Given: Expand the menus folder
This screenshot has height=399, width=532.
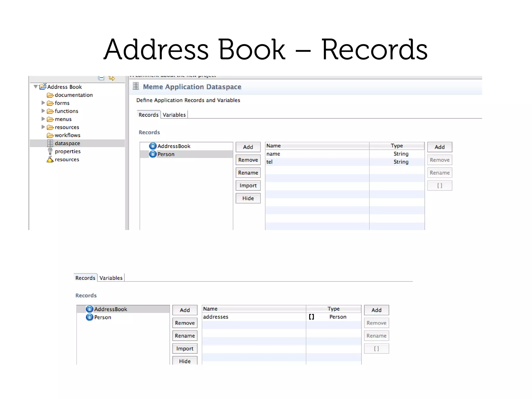Looking at the screenshot, I should pyautogui.click(x=43, y=119).
